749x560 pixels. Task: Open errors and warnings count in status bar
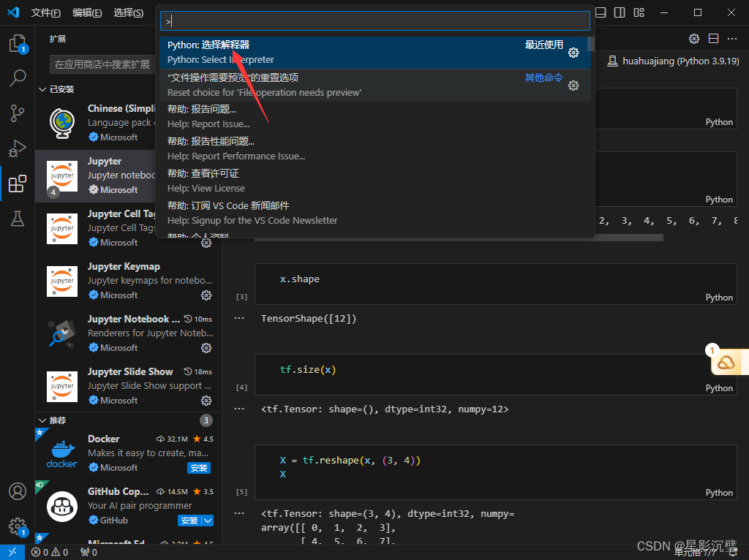(50, 552)
